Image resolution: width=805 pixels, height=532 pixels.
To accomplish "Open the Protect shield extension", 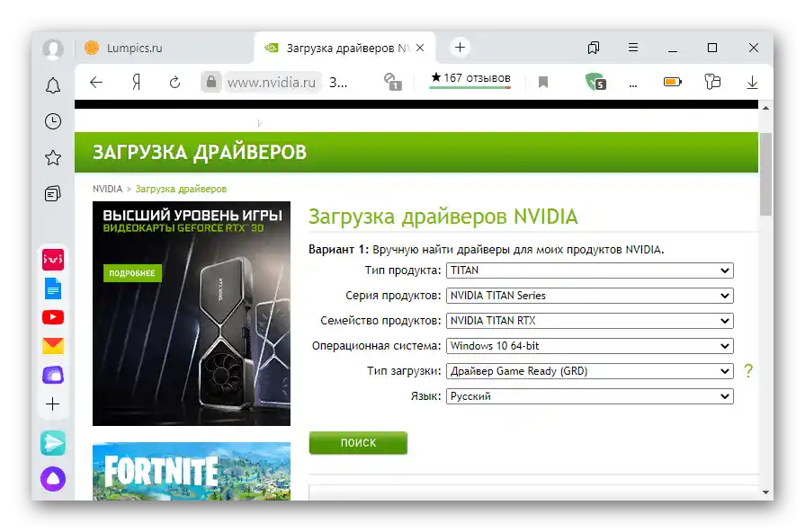I will 595,82.
